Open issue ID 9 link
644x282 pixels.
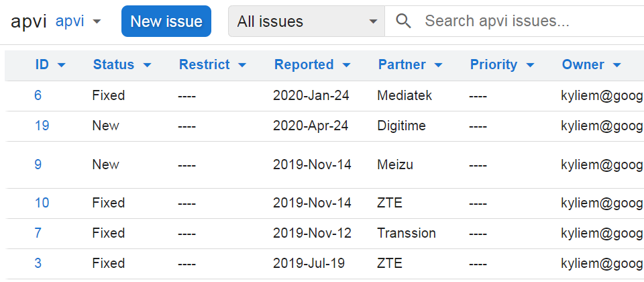(38, 164)
